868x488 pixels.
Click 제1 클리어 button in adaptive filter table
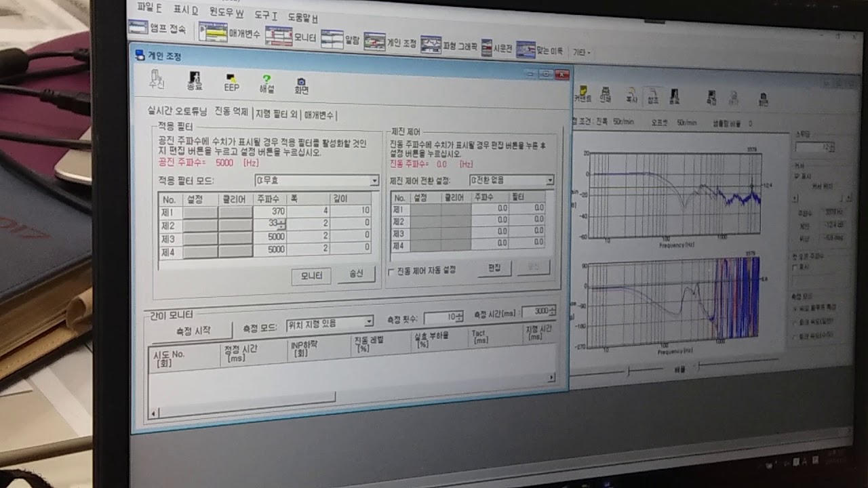tap(235, 212)
